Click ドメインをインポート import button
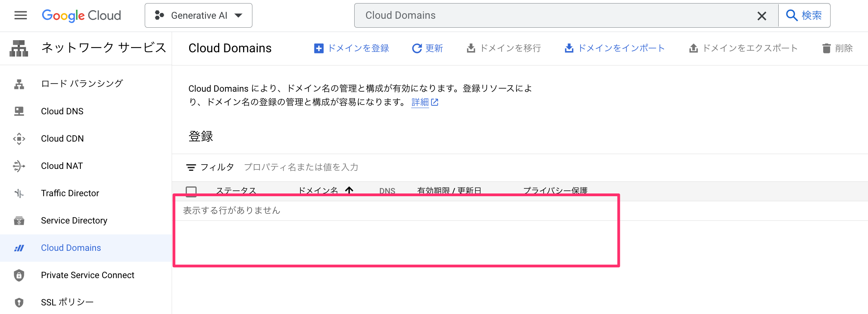The width and height of the screenshot is (868, 314). (614, 48)
